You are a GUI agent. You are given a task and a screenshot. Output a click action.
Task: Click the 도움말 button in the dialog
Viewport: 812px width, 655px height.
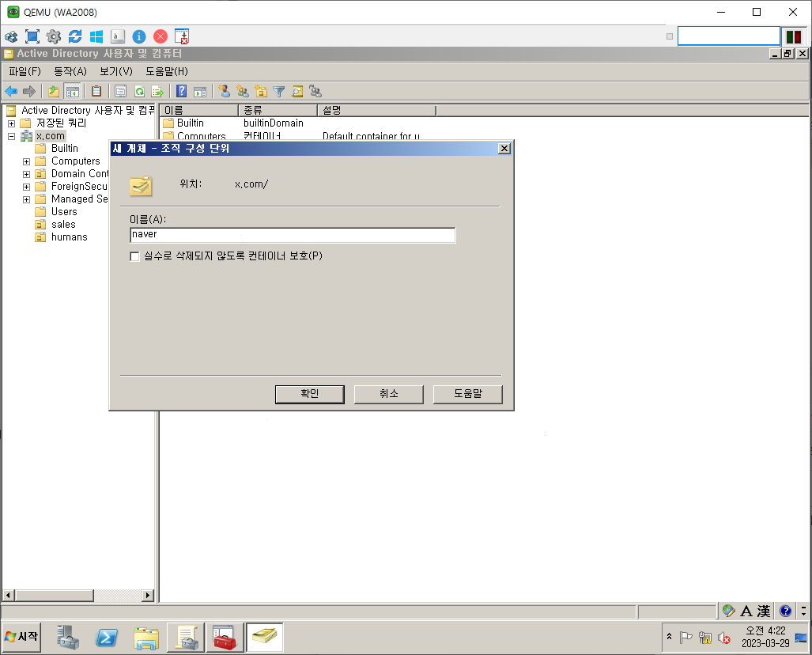(467, 394)
